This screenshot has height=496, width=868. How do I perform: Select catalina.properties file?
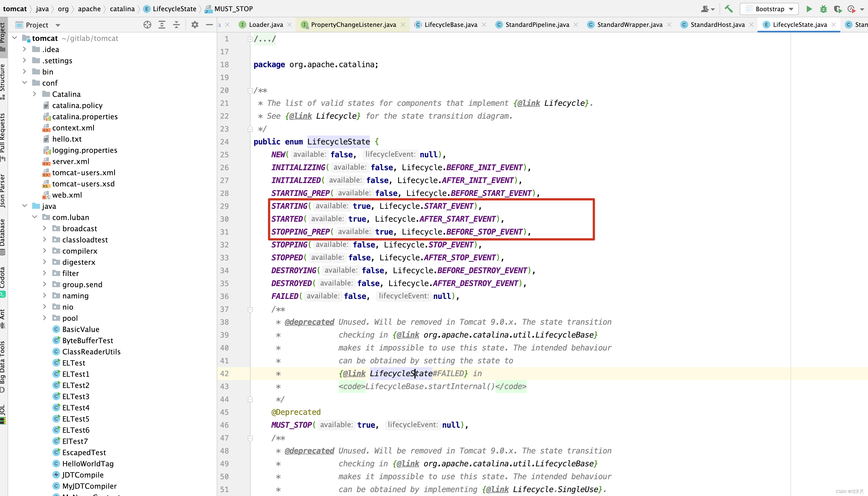coord(85,116)
